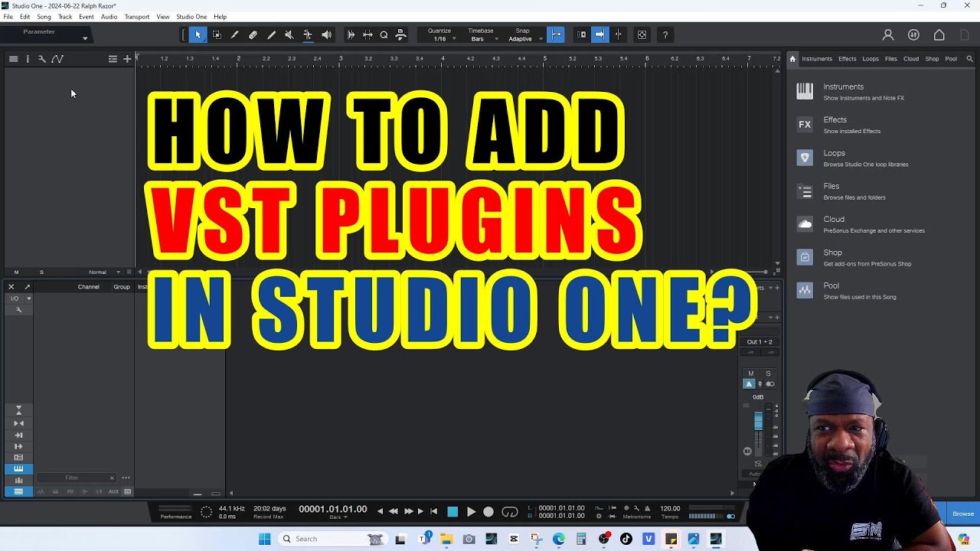The width and height of the screenshot is (980, 551).
Task: Toggle the channel list lines icon
Action: pos(18,491)
